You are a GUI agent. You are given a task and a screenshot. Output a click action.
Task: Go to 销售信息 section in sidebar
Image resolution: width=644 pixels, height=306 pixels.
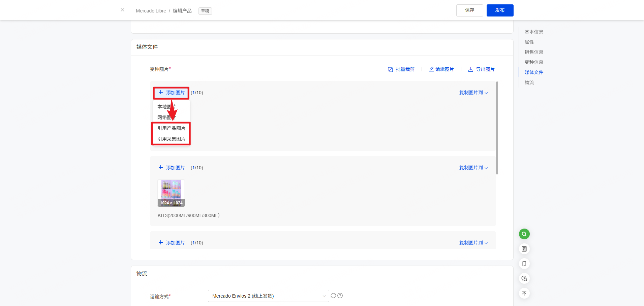click(533, 52)
